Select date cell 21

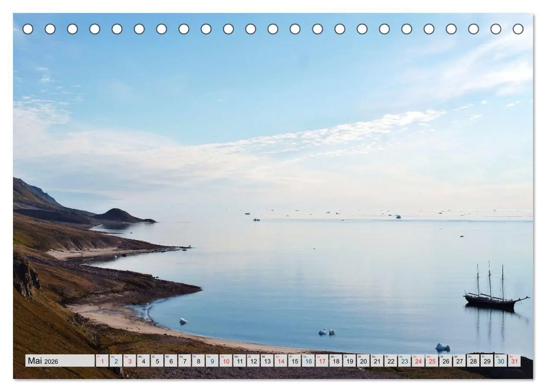point(377,361)
